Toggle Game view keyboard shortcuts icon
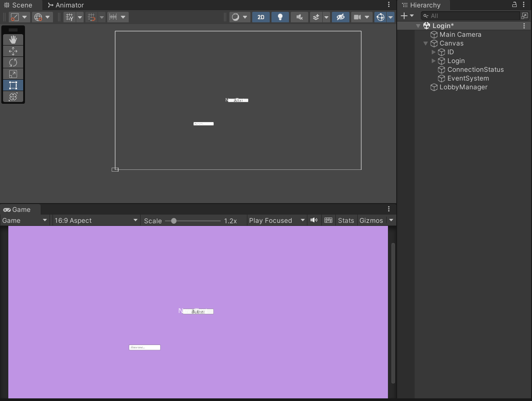This screenshot has height=401, width=532. [x=328, y=220]
